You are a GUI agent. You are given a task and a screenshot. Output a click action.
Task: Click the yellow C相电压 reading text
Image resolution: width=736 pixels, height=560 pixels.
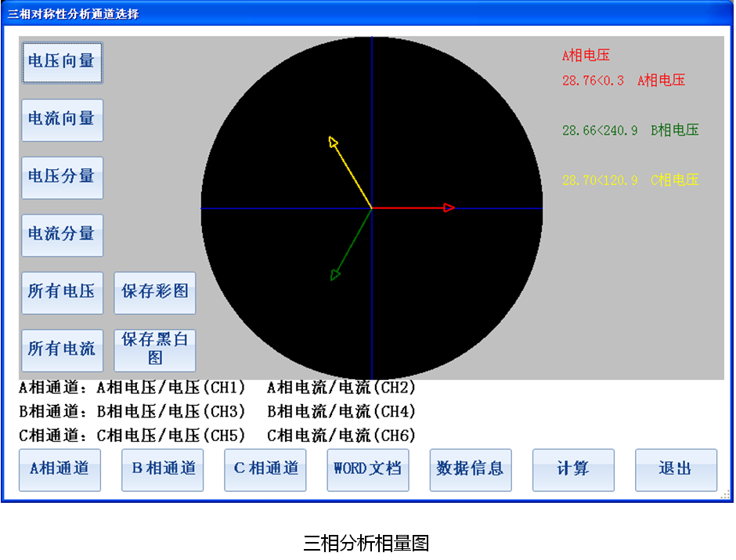(x=630, y=180)
